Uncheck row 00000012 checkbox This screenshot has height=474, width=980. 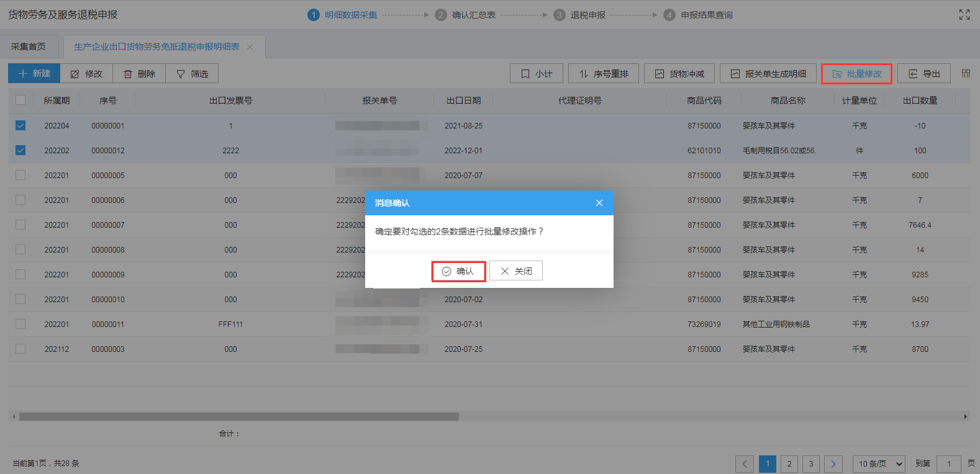[x=20, y=150]
